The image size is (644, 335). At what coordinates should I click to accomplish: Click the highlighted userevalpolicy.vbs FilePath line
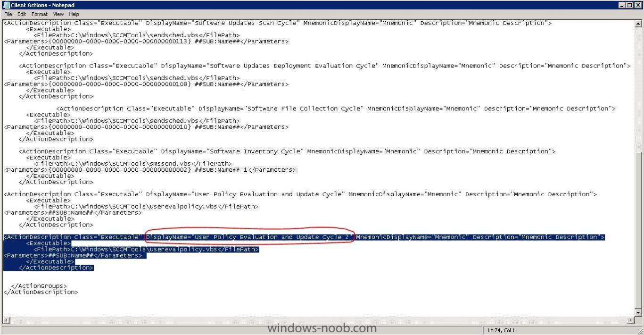tap(146, 249)
